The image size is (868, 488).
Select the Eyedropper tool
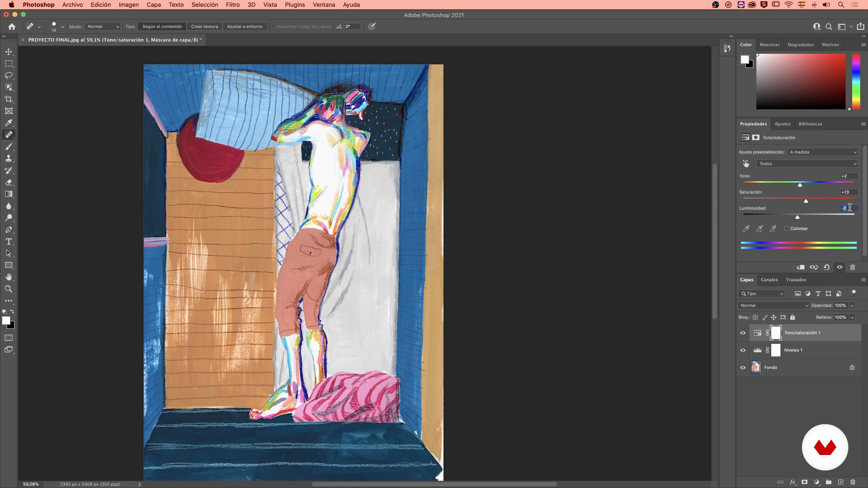coord(9,123)
